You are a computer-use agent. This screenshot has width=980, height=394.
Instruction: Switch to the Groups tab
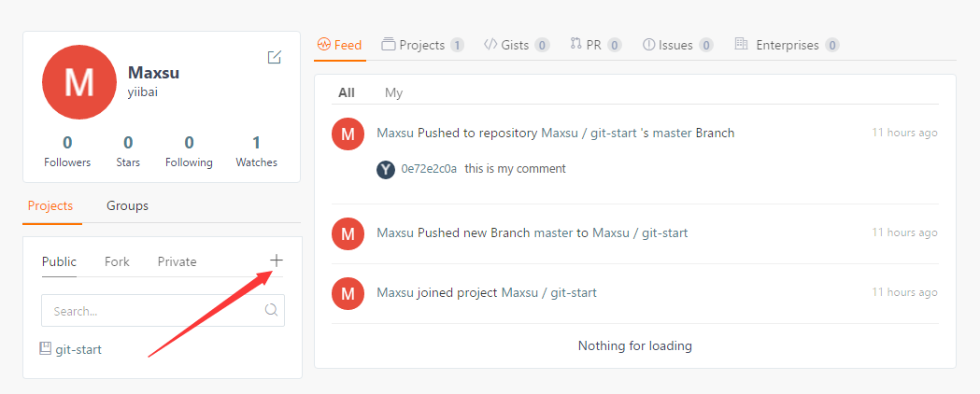[127, 205]
